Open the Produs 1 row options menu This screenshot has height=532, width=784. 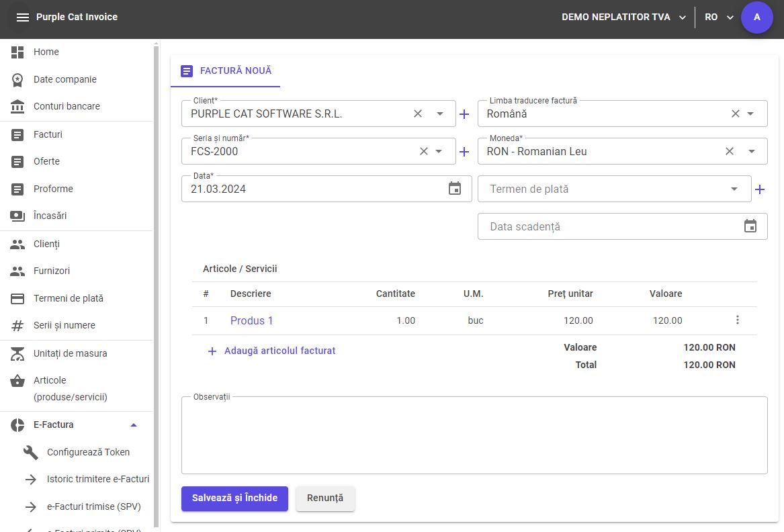point(737,320)
